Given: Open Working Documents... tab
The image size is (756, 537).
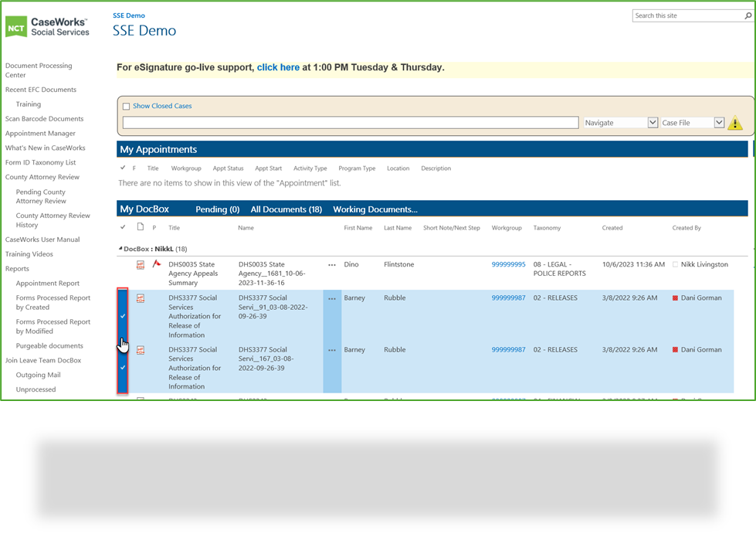Looking at the screenshot, I should click(375, 209).
